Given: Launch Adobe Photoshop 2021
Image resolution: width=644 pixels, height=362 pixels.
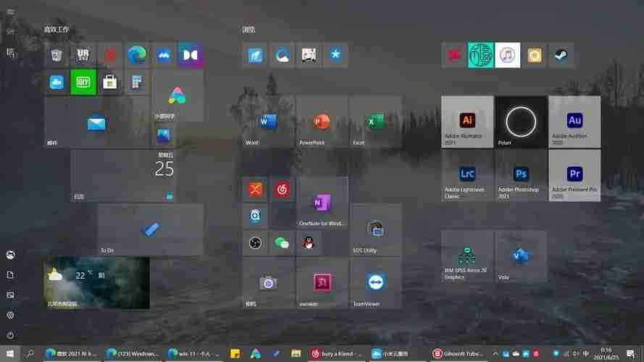Looking at the screenshot, I should [521, 175].
